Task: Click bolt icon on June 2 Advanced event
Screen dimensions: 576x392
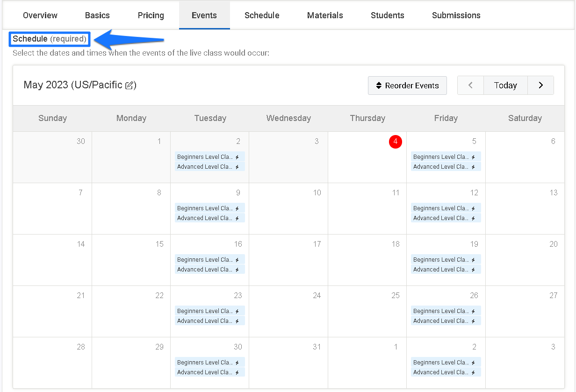Action: (x=473, y=372)
